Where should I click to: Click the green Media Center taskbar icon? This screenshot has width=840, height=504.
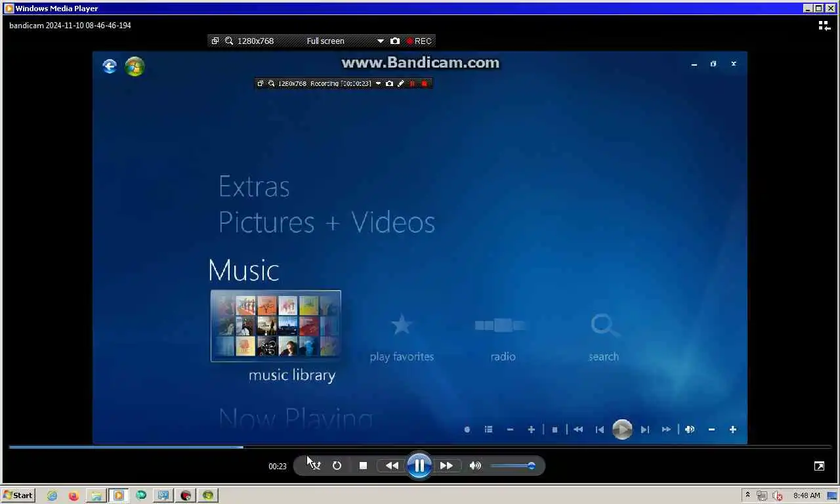(x=208, y=495)
